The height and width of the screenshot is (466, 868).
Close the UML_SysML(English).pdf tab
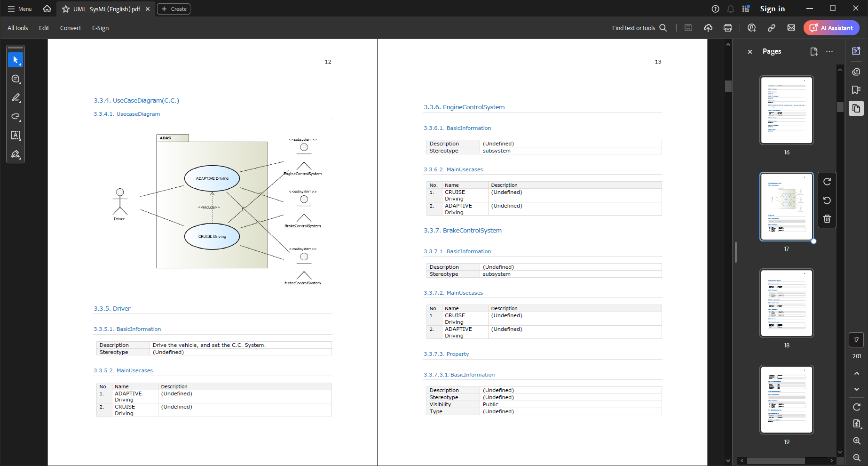click(148, 9)
